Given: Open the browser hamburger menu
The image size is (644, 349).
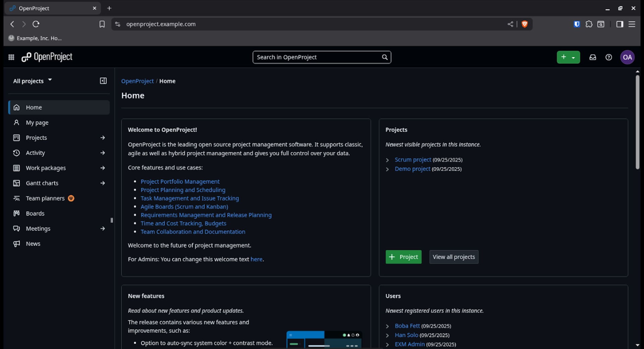Looking at the screenshot, I should 632,24.
